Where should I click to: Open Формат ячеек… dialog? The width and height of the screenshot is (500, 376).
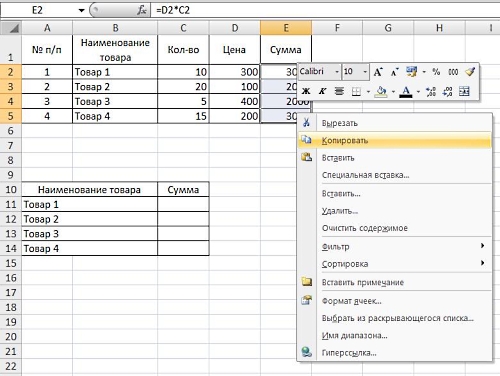[x=395, y=301]
